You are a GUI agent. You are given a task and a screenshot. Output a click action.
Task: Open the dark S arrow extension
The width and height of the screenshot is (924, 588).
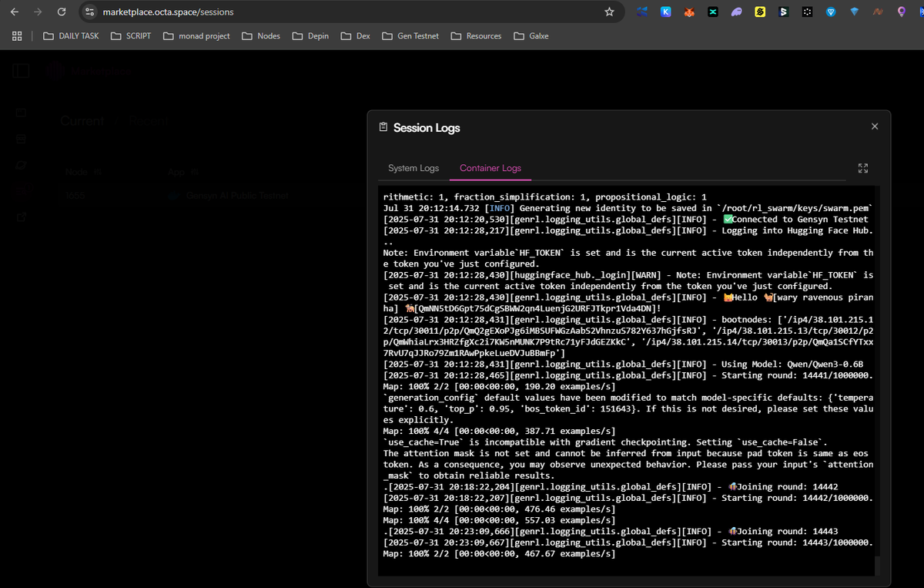(x=784, y=12)
